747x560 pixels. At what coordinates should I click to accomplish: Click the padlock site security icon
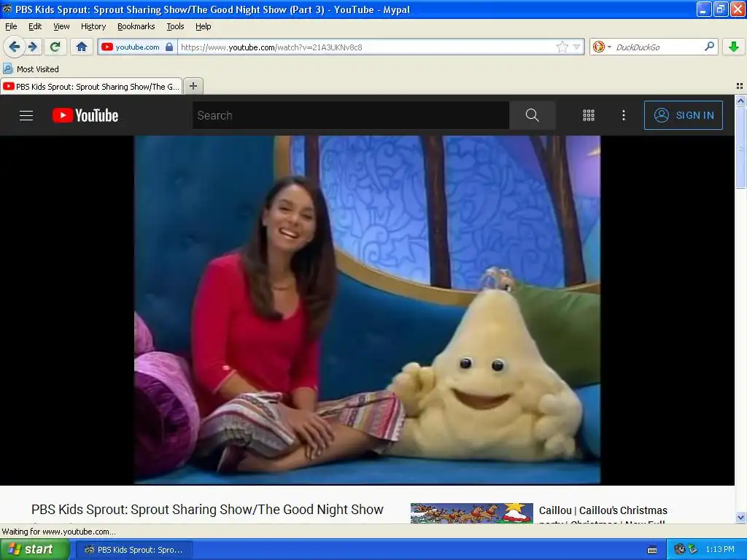[169, 47]
